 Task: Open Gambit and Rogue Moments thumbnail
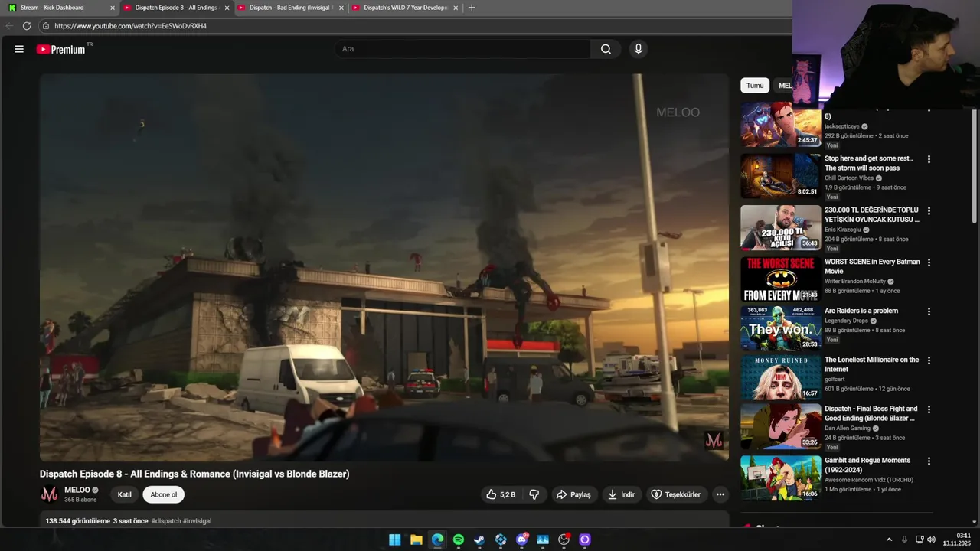click(780, 478)
